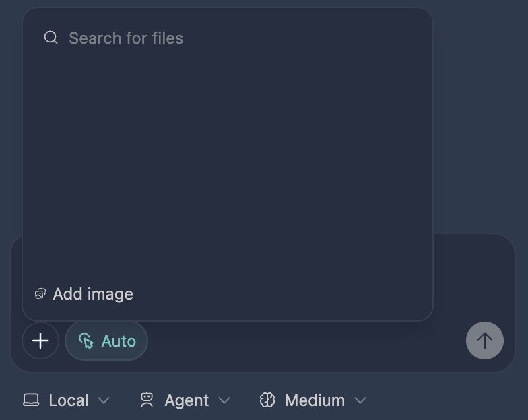The width and height of the screenshot is (528, 420).
Task: Click the robot icon beside Agent
Action: click(147, 400)
